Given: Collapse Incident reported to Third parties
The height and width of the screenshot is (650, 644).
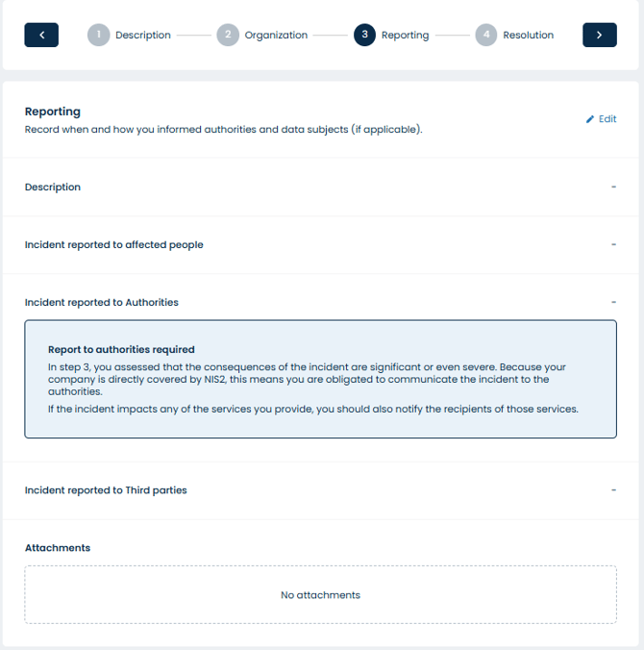Looking at the screenshot, I should pyautogui.click(x=613, y=489).
